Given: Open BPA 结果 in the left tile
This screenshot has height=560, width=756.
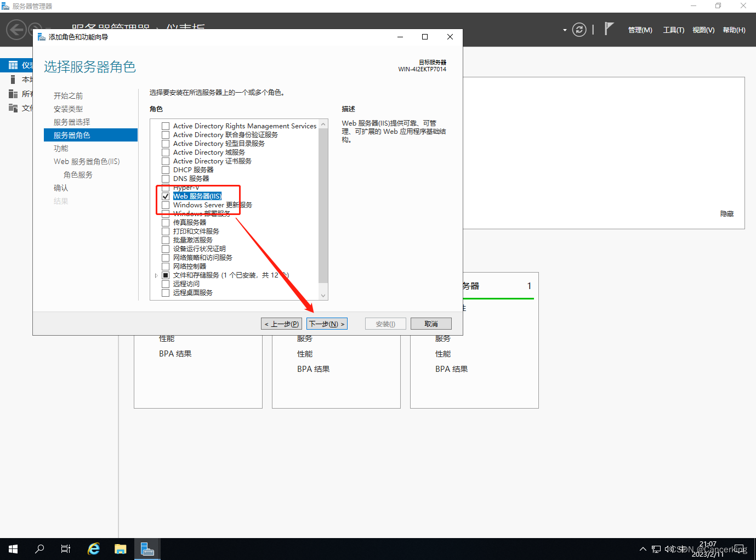Looking at the screenshot, I should pyautogui.click(x=175, y=354).
